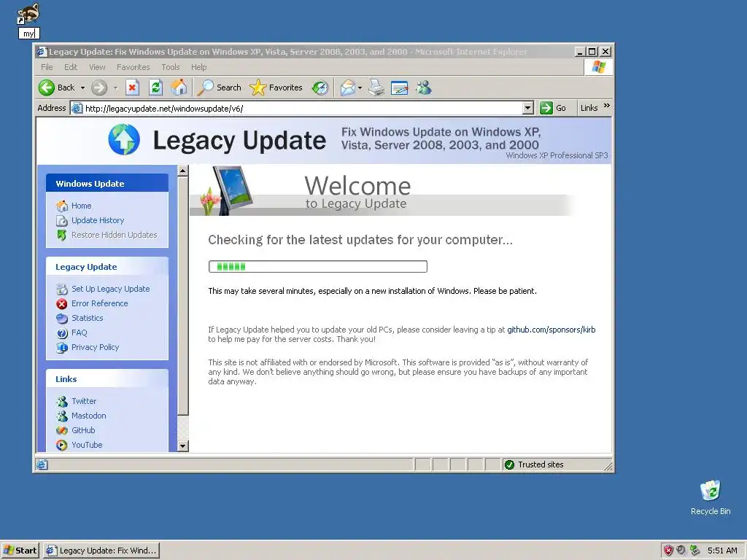Click the "Windows XP Professional SP3" text
This screenshot has width=747, height=560.
pyautogui.click(x=557, y=155)
